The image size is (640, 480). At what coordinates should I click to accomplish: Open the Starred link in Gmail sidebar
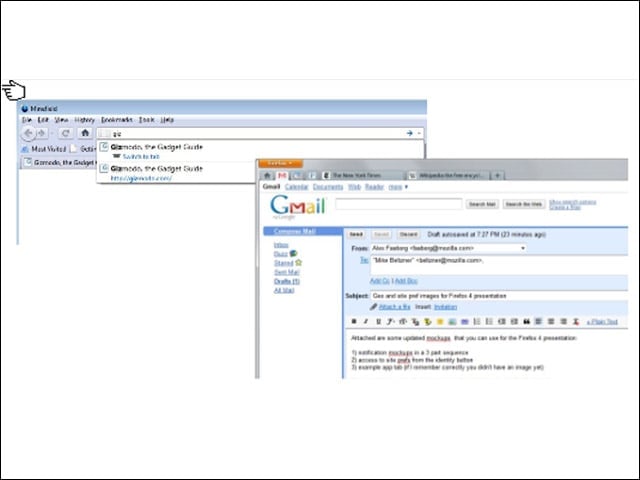point(284,263)
